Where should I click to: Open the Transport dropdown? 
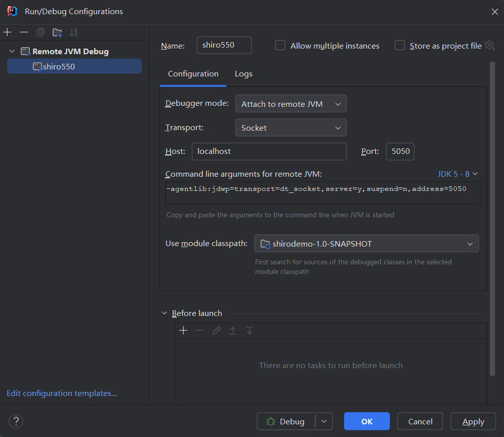pyautogui.click(x=291, y=128)
